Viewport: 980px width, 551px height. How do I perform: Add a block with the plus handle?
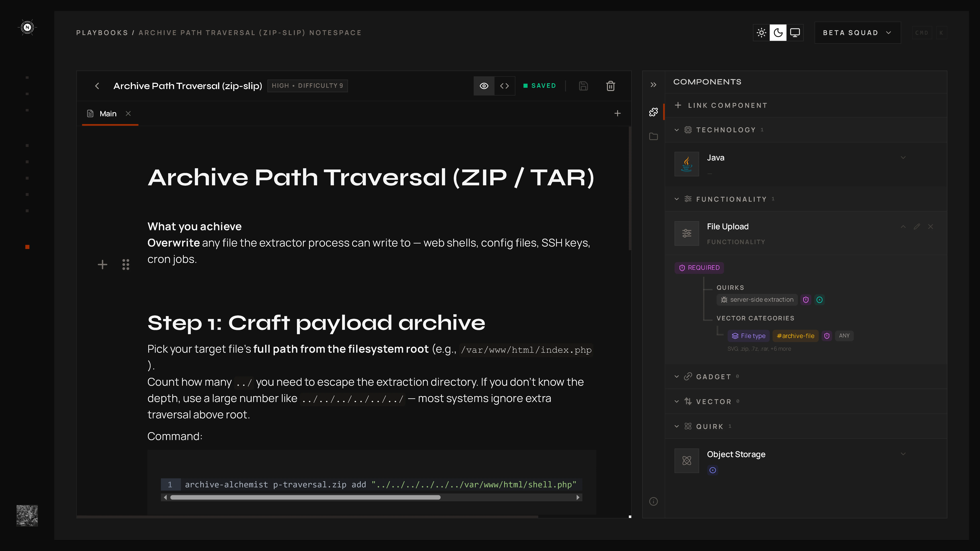pyautogui.click(x=102, y=265)
